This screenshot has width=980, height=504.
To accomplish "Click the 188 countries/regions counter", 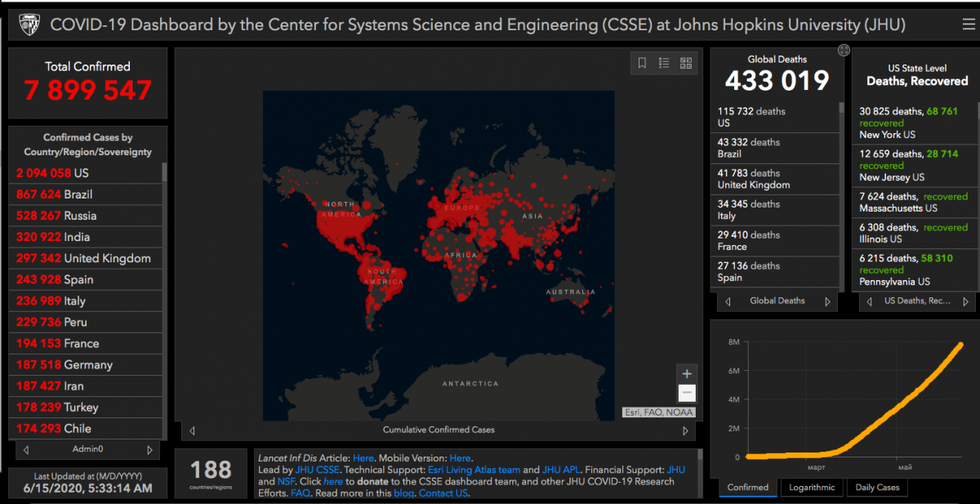I will (x=211, y=473).
